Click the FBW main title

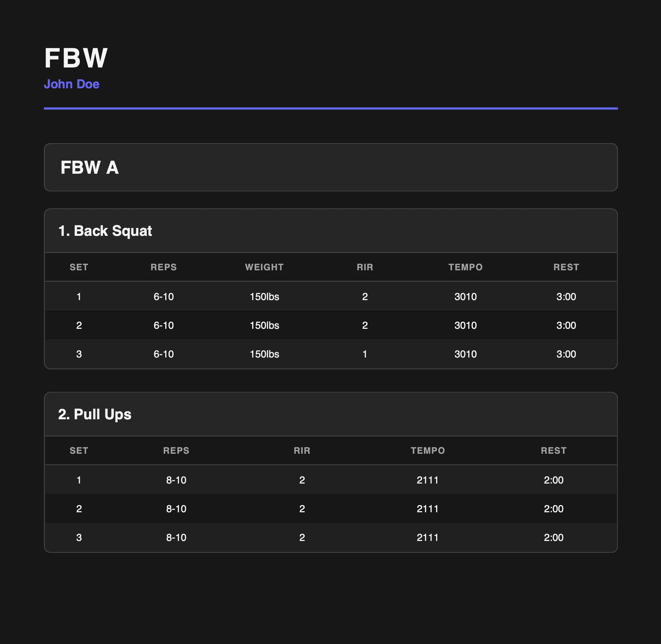[76, 58]
